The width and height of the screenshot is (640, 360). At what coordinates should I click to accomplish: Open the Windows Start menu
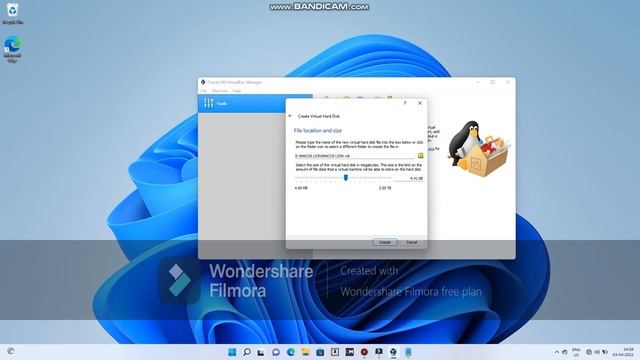point(232,352)
